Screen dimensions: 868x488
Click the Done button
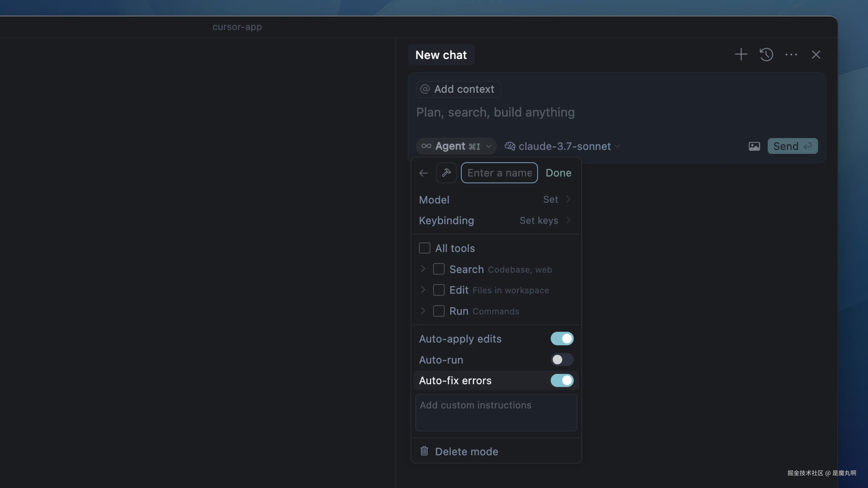coord(558,173)
